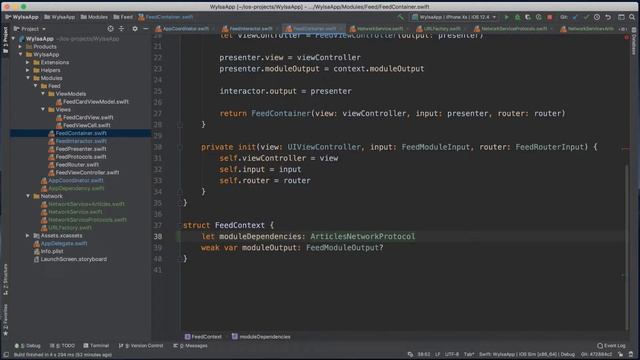Collapse the Modules folder
Image resolution: width=640 pixels, height=360 pixels.
pyautogui.click(x=28, y=78)
